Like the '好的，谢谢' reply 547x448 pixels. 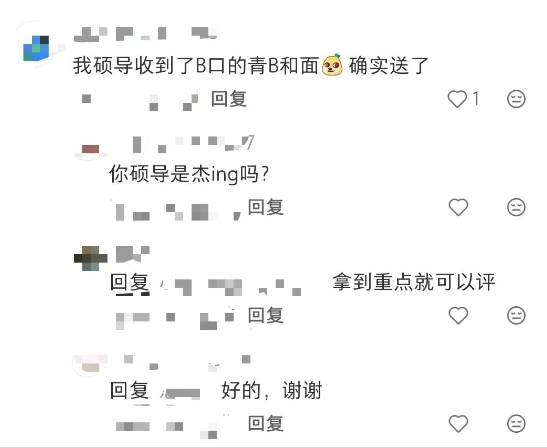click(x=458, y=424)
